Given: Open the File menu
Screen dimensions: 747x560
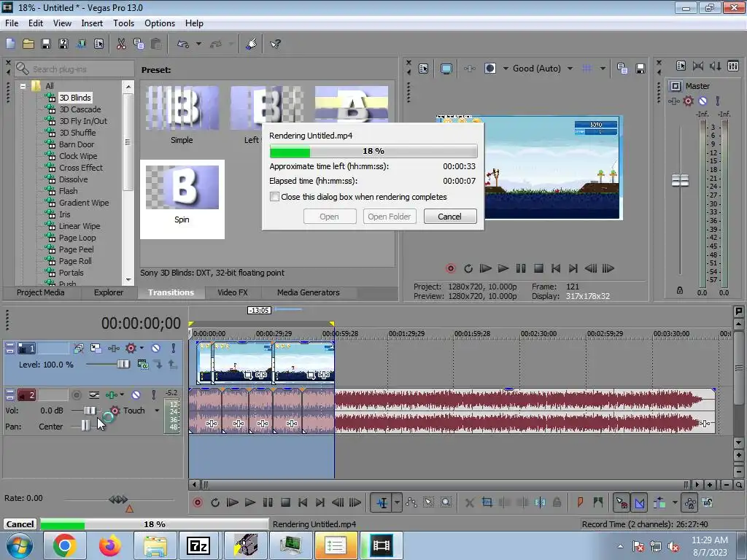Looking at the screenshot, I should coord(12,23).
